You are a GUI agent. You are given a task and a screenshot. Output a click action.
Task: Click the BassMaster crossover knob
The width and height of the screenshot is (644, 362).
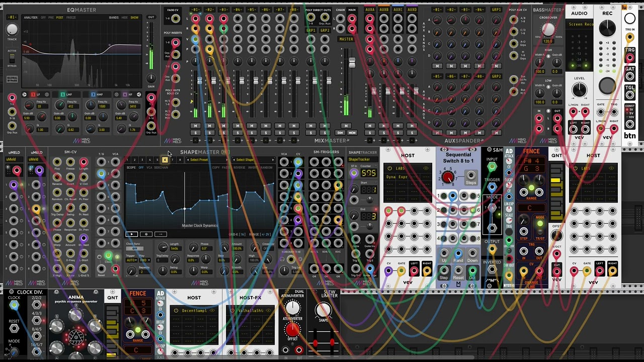(x=548, y=30)
